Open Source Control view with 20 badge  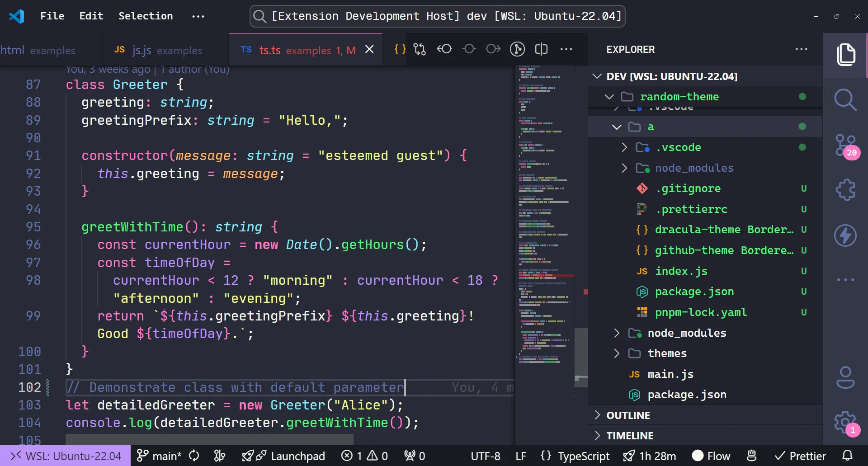coord(846,146)
